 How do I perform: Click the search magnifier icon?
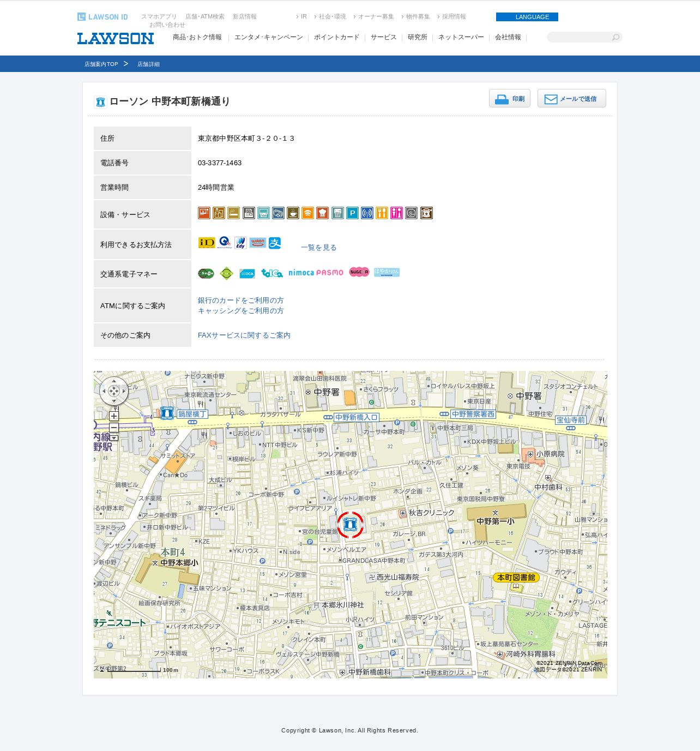click(616, 37)
